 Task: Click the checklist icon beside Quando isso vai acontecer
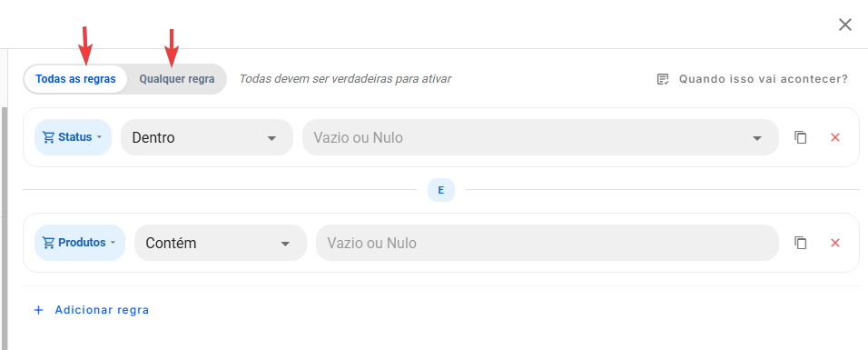[663, 79]
